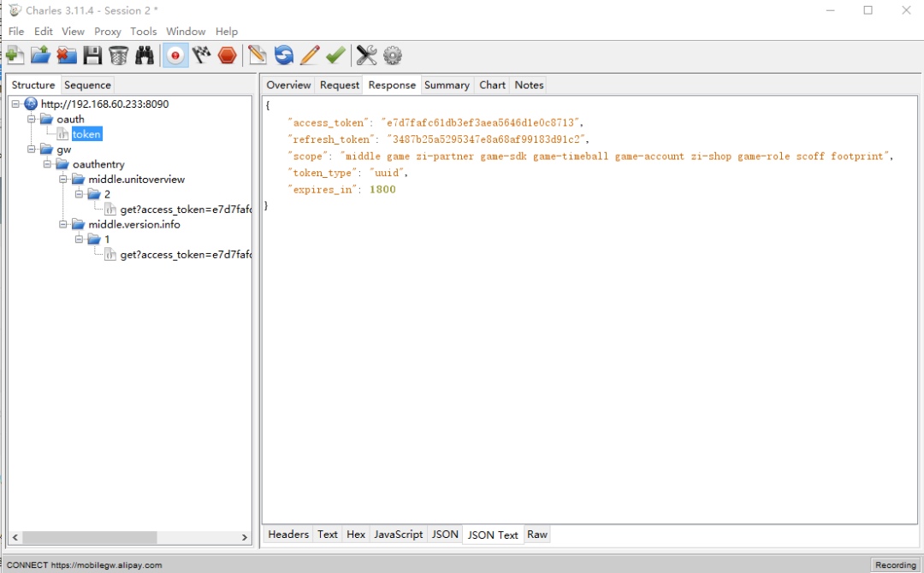Click the structure tree horizontal scrollbar thumb
The height and width of the screenshot is (573, 924).
click(x=90, y=537)
